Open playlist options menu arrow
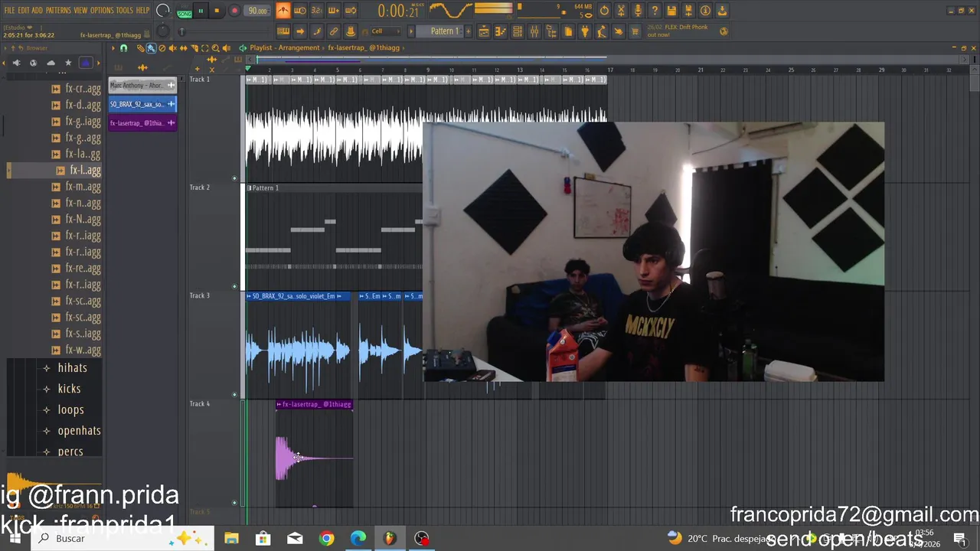980x551 pixels. coord(113,48)
